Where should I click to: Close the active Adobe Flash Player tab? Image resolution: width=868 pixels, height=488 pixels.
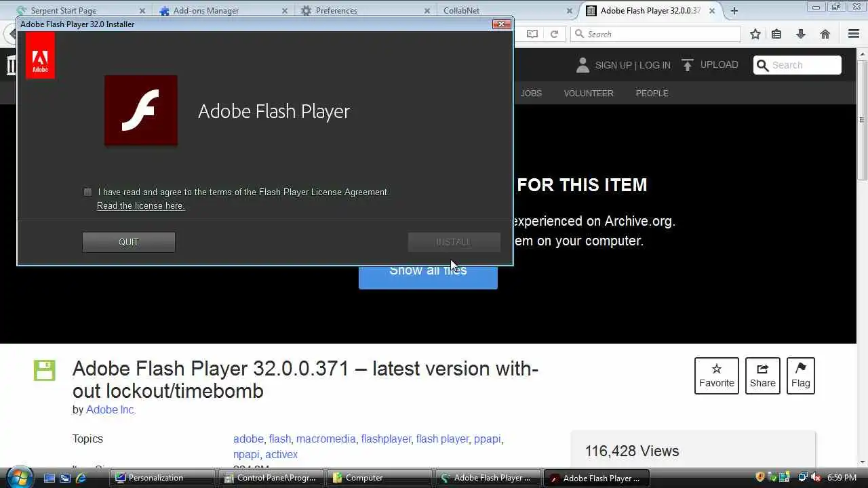711,11
